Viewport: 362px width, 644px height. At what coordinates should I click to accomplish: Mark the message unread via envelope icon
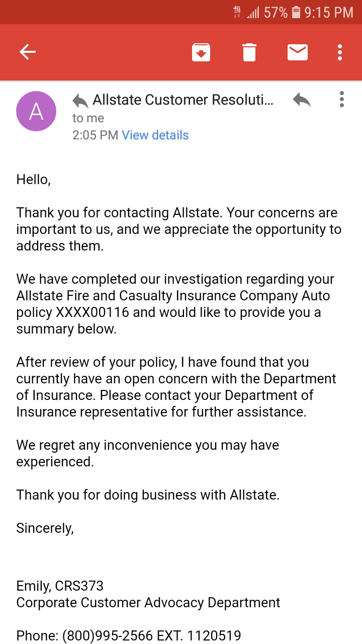tap(297, 52)
